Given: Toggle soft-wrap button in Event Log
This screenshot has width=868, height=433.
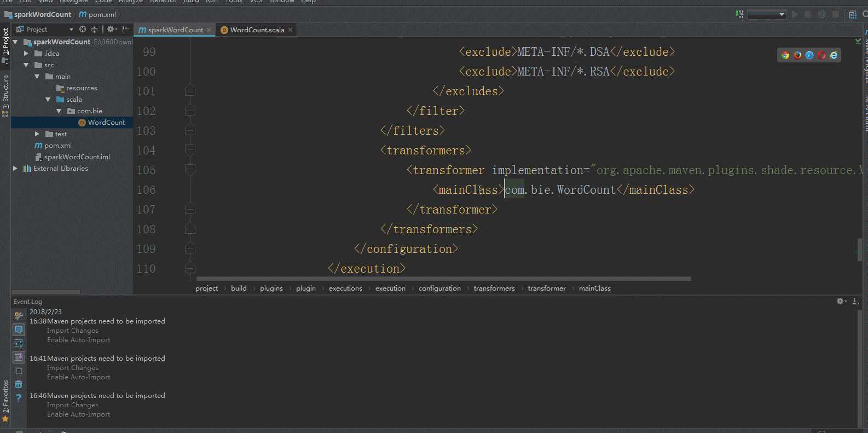Looking at the screenshot, I should pyautogui.click(x=19, y=343).
